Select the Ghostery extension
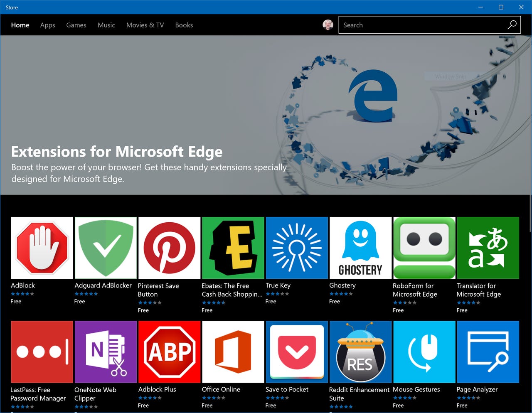Image resolution: width=532 pixels, height=413 pixels. 360,247
